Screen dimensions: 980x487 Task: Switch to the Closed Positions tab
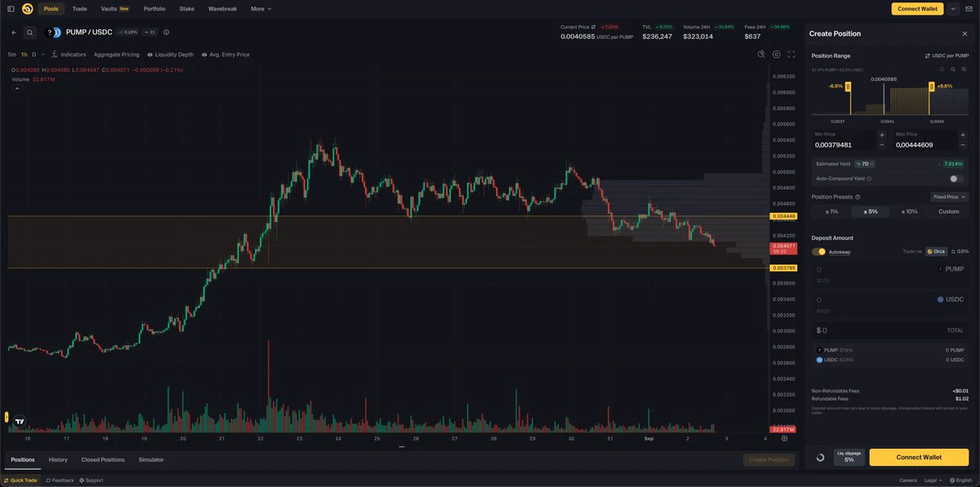coord(103,460)
